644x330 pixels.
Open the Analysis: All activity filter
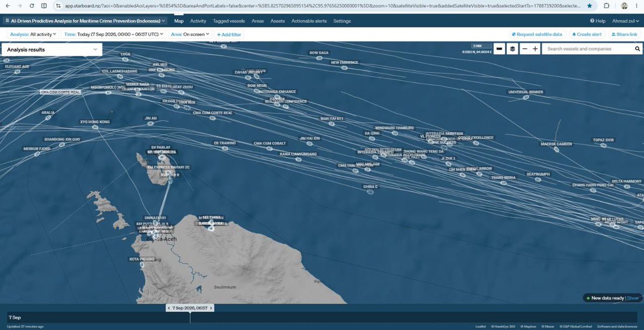pyautogui.click(x=33, y=34)
